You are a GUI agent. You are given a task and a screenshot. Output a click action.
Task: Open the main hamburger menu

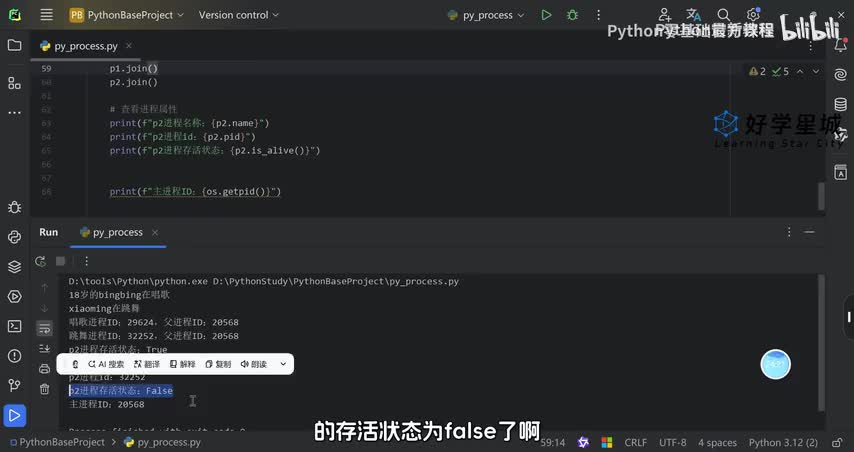point(47,15)
